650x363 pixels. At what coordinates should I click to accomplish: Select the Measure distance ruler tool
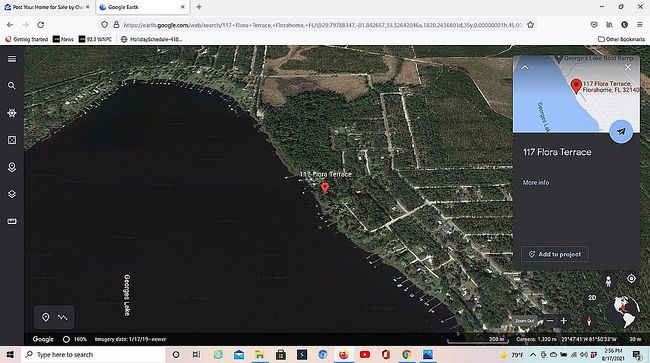pos(12,221)
